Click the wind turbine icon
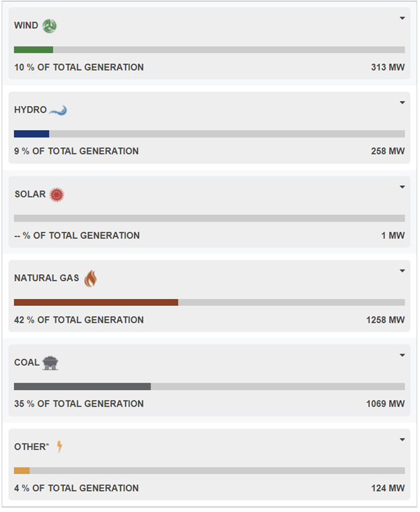420x512 pixels. (x=49, y=26)
